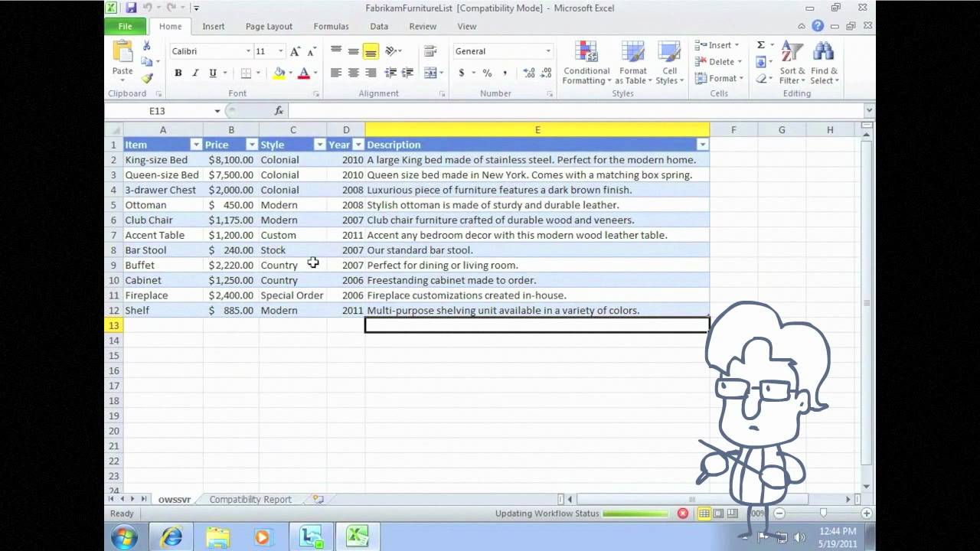Open the Number Format General dropdown
Image resolution: width=980 pixels, height=551 pixels.
548,51
